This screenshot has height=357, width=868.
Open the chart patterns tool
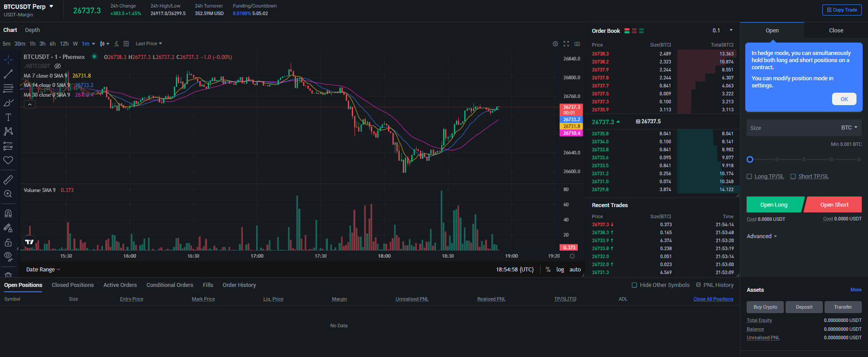[x=8, y=131]
